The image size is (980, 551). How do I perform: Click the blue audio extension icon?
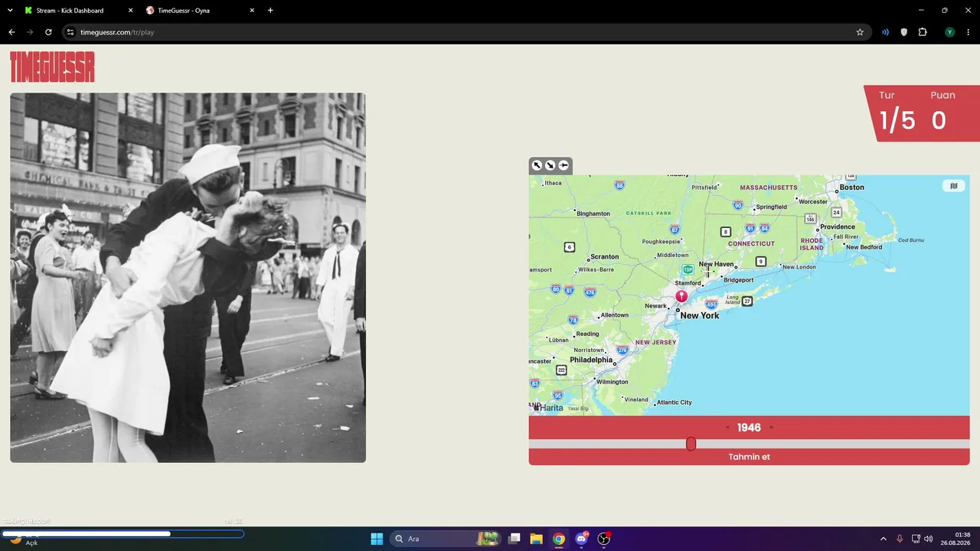pos(885,32)
